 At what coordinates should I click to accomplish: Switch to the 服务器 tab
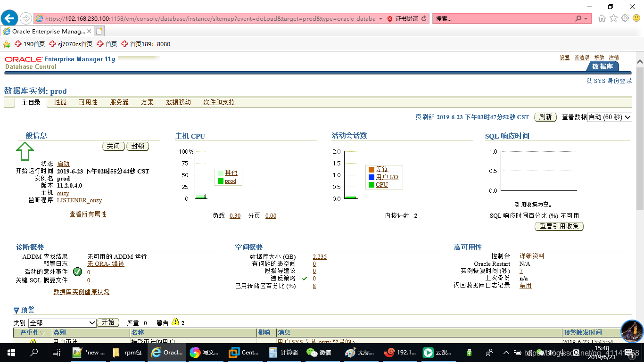[119, 102]
